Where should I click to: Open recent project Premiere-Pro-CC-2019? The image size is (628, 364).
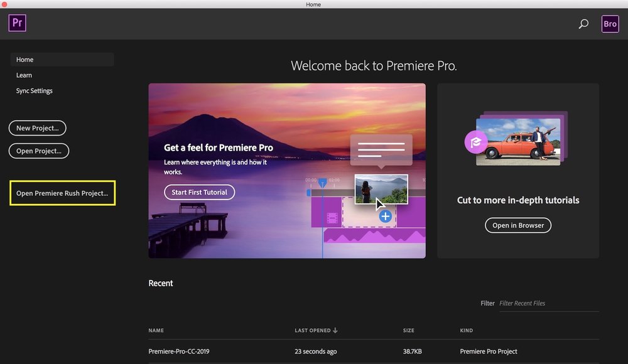click(178, 351)
